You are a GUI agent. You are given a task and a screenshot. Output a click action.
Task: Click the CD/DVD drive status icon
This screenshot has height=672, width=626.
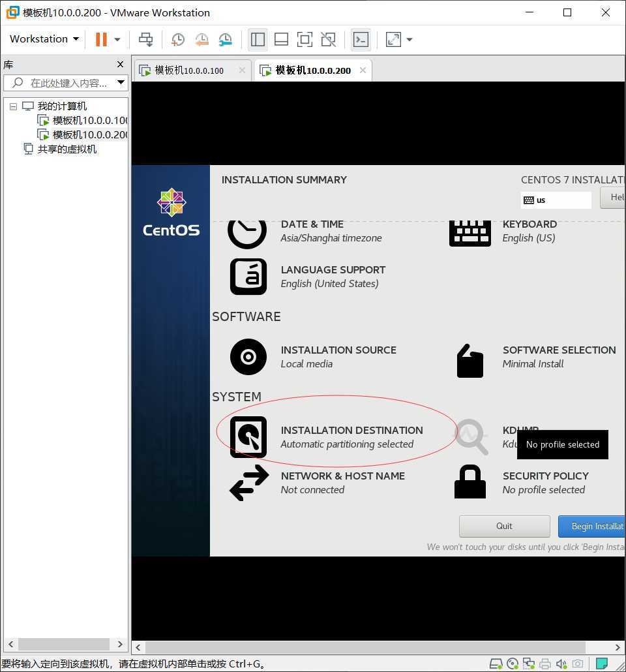[x=513, y=664]
